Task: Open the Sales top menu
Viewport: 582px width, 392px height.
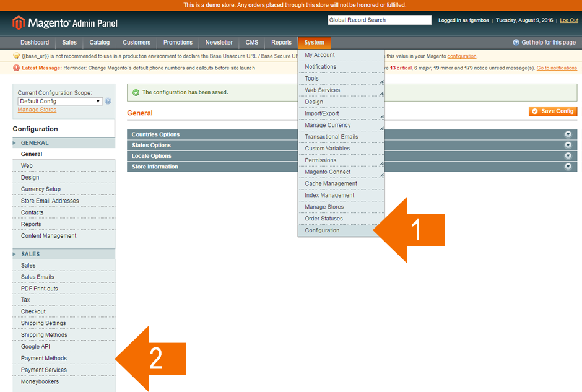Action: [69, 42]
